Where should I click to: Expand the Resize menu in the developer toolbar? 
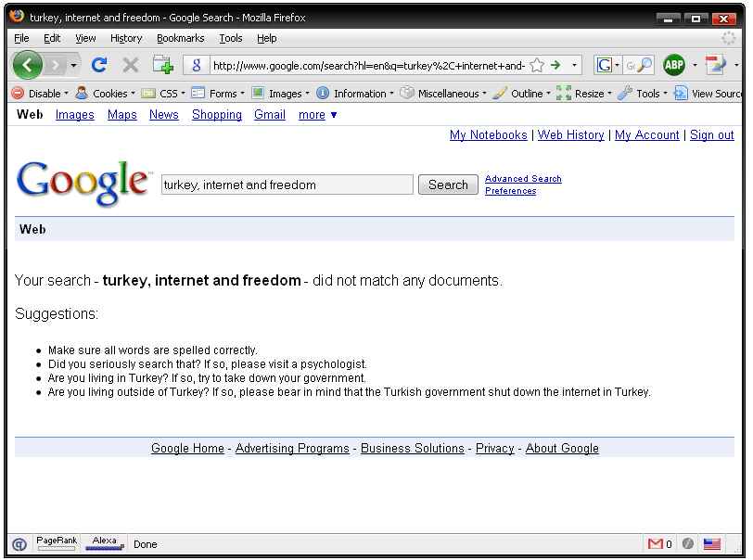584,93
